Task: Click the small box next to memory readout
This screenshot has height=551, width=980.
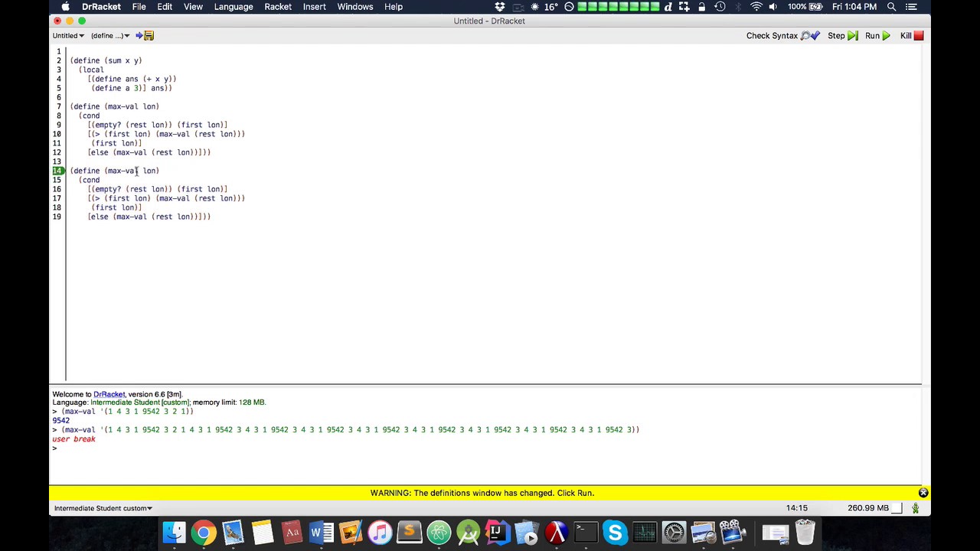Action: point(898,508)
